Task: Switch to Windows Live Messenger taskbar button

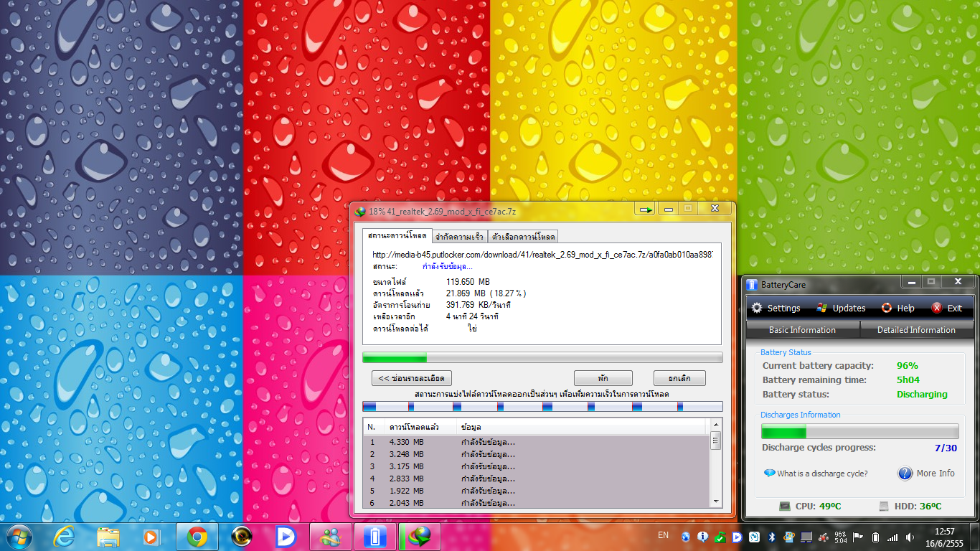Action: [x=331, y=537]
